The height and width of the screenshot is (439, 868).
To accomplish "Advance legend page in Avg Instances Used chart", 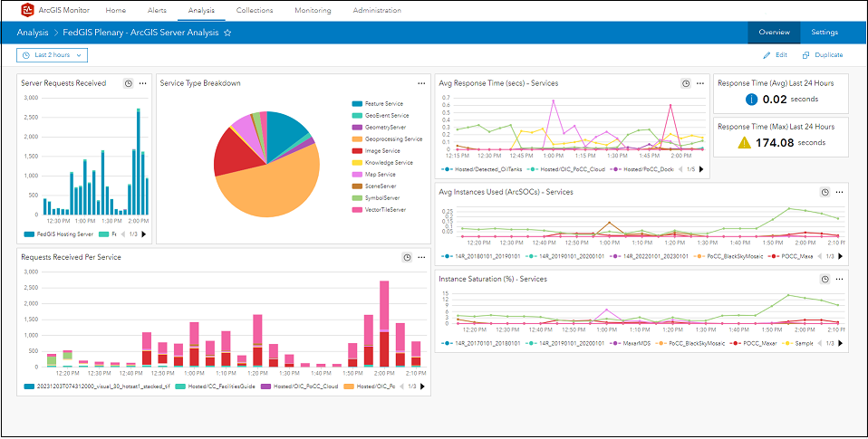I will (841, 256).
